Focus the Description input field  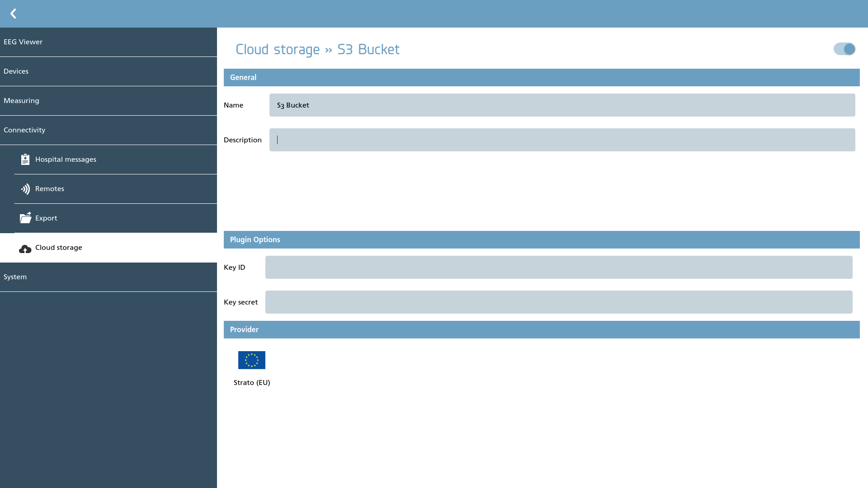(562, 140)
